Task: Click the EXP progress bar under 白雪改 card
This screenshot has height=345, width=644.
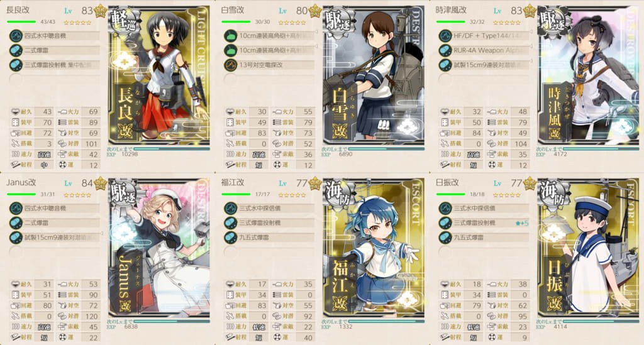Action: [386, 149]
